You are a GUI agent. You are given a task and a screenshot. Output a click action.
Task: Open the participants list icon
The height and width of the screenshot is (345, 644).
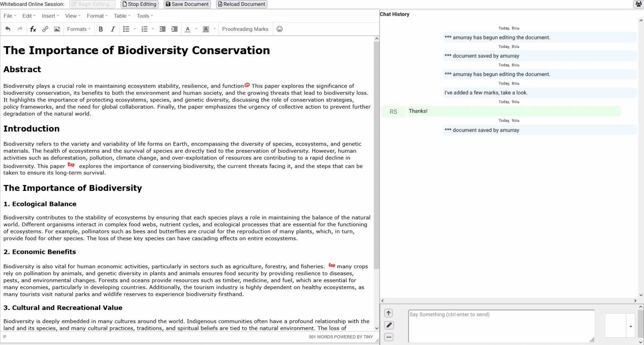tap(638, 4)
